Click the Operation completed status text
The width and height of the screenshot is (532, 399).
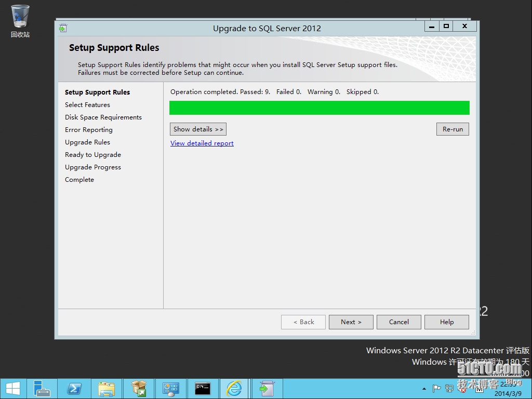pyautogui.click(x=274, y=92)
